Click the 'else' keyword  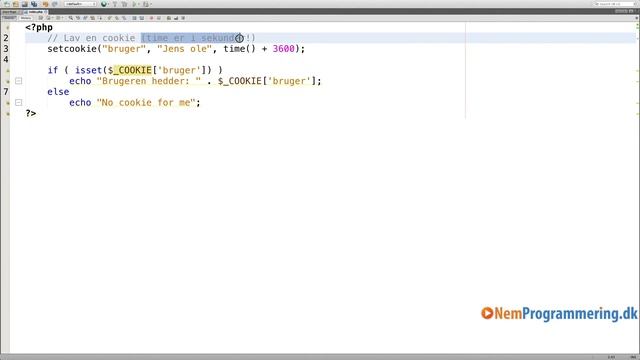tap(58, 92)
